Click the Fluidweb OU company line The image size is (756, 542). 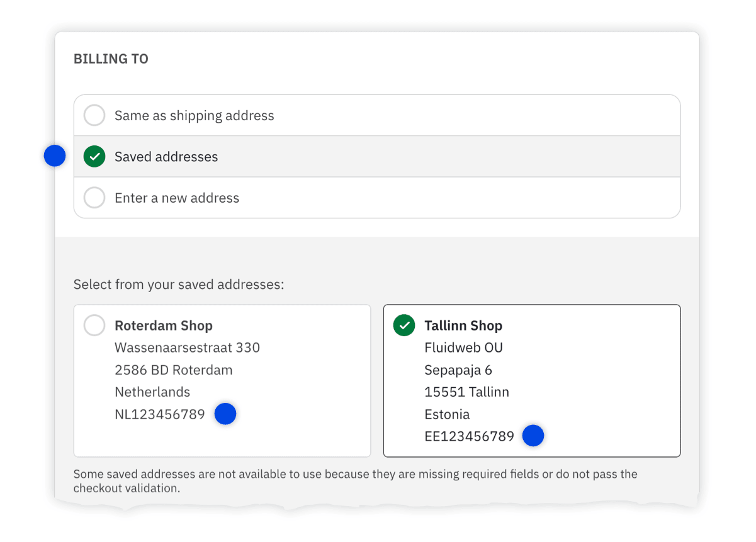click(x=465, y=347)
